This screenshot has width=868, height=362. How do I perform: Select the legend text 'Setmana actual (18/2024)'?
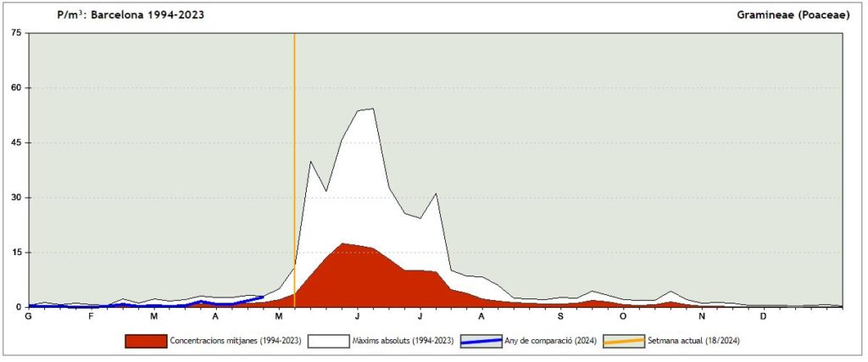point(694,341)
